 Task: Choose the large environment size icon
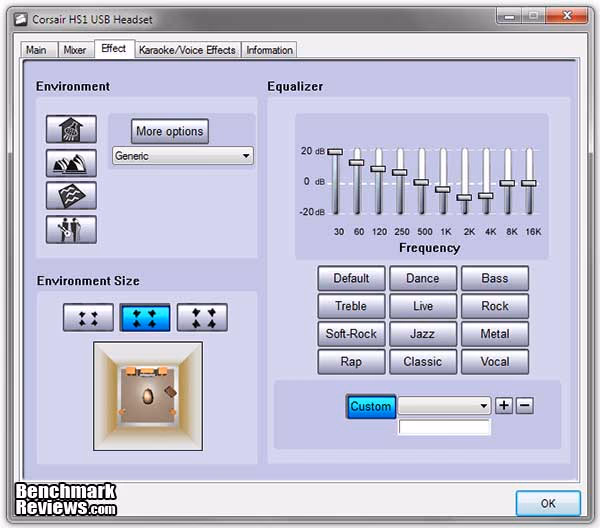(202, 318)
